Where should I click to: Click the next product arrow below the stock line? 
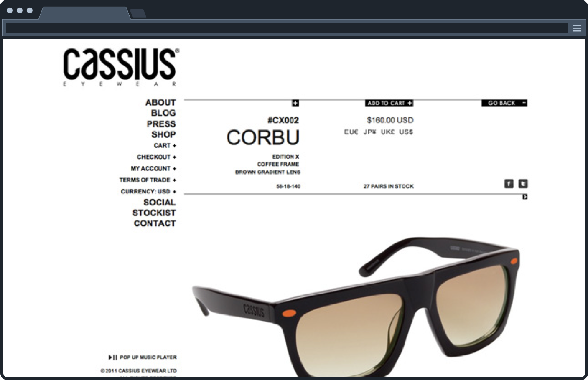525,196
